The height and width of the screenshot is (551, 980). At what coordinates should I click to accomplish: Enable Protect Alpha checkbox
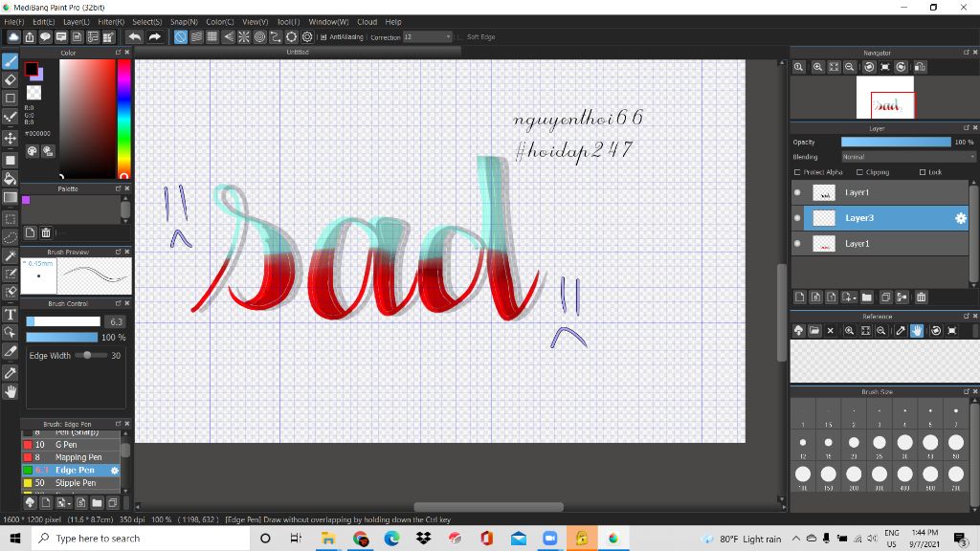click(x=797, y=172)
